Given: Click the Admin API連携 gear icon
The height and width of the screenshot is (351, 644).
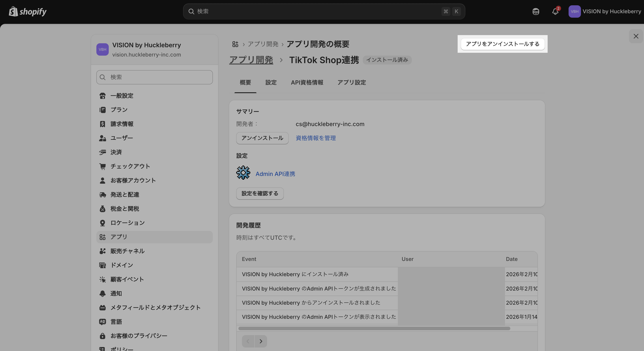Looking at the screenshot, I should (x=243, y=173).
